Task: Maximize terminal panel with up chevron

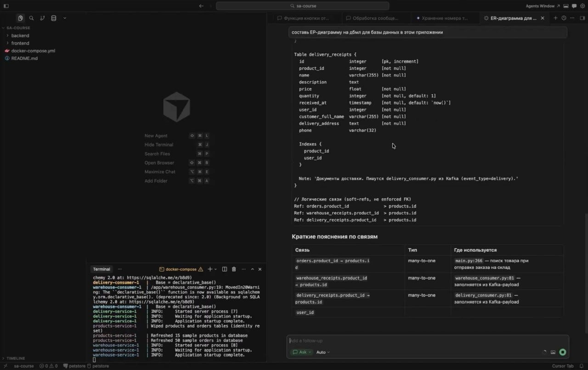Action: tap(252, 269)
